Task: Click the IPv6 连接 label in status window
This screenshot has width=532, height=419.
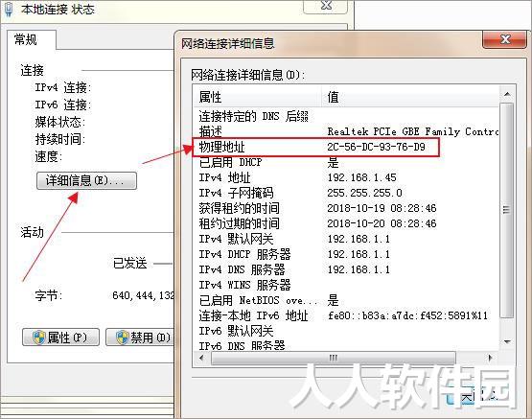Action: [x=63, y=105]
